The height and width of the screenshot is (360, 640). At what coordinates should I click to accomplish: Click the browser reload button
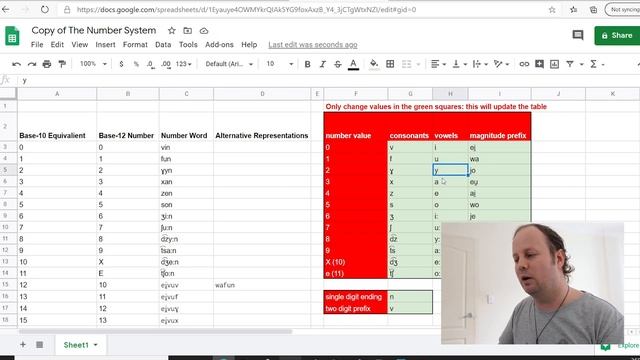pyautogui.click(x=44, y=9)
